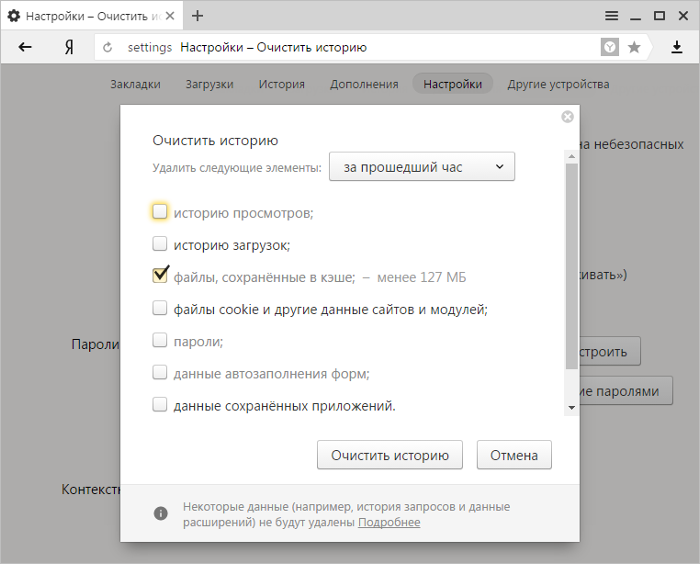Click the Отмена button
The height and width of the screenshot is (564, 700).
click(514, 455)
